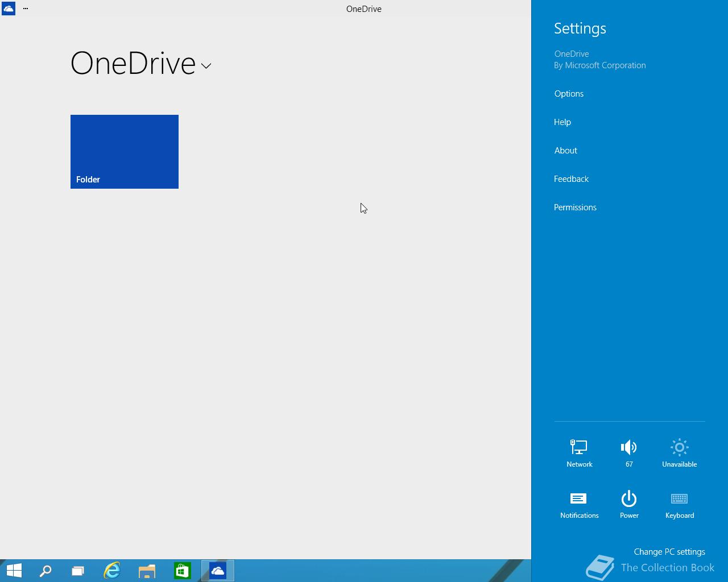
Task: Open the Folder tile
Action: [x=125, y=152]
